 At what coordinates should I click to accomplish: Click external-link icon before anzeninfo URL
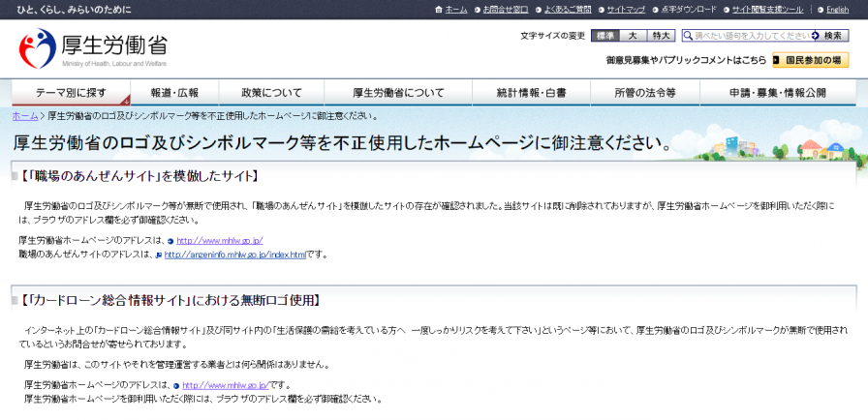pos(160,255)
